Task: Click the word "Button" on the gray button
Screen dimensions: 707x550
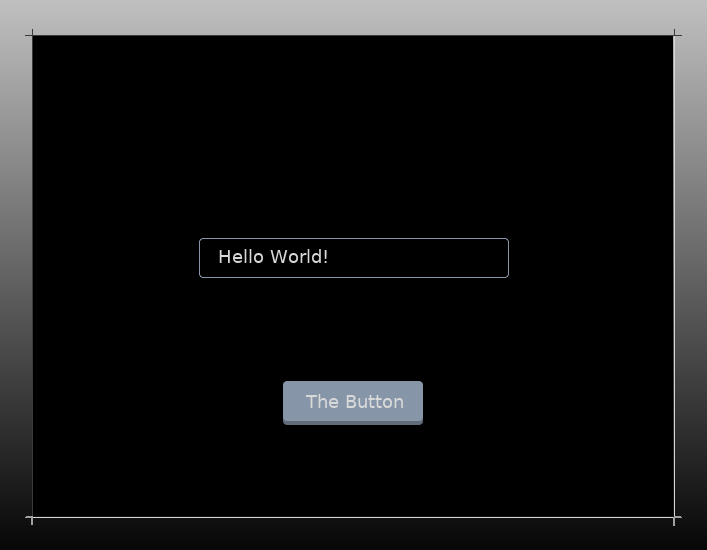Action: [374, 402]
